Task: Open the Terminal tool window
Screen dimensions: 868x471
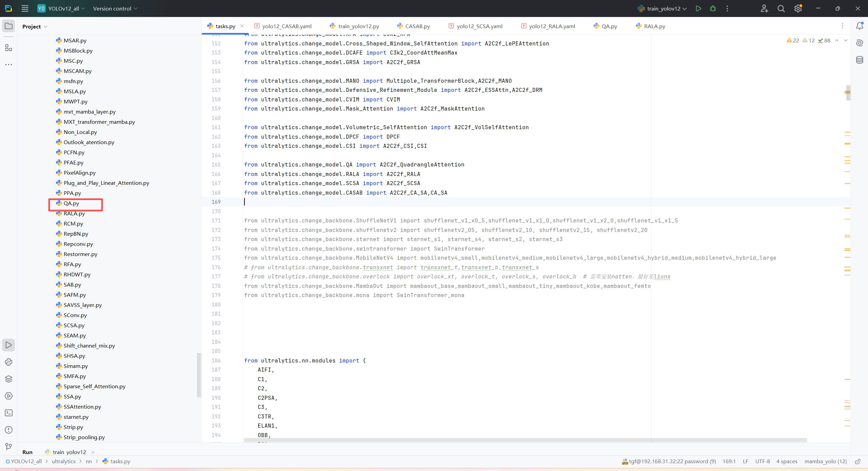Action: (8, 413)
